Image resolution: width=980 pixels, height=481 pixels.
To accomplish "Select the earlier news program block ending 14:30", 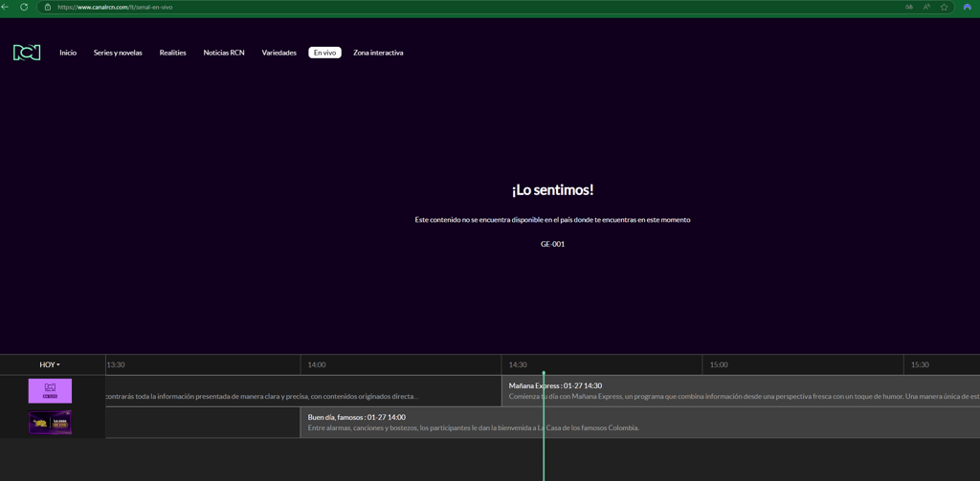I will point(303,391).
